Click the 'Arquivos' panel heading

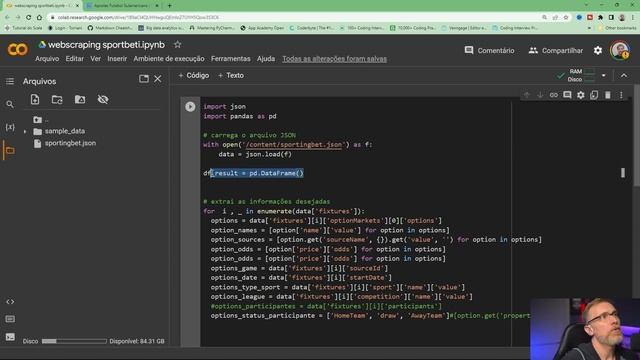tap(39, 81)
